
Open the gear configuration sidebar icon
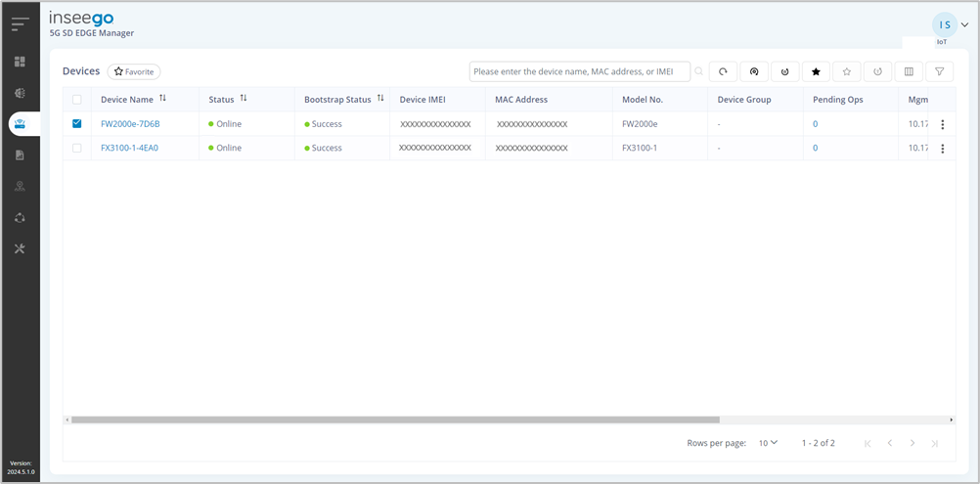pos(20,93)
